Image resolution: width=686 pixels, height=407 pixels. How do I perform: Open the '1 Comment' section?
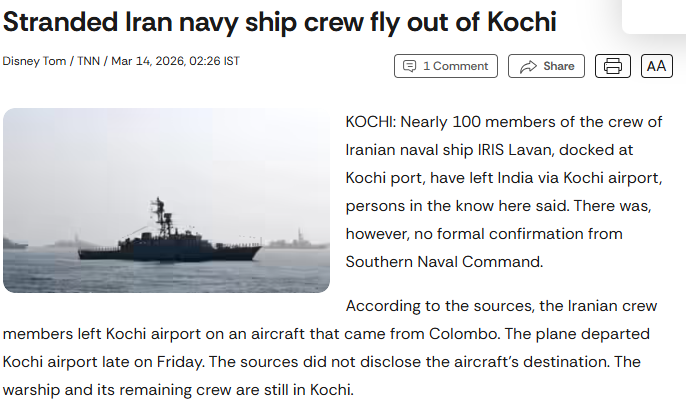455,66
